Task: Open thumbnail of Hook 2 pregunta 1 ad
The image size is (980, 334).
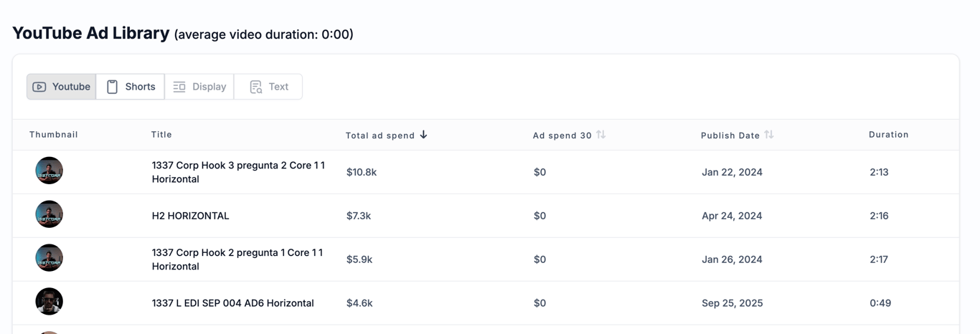Action: [x=50, y=259]
